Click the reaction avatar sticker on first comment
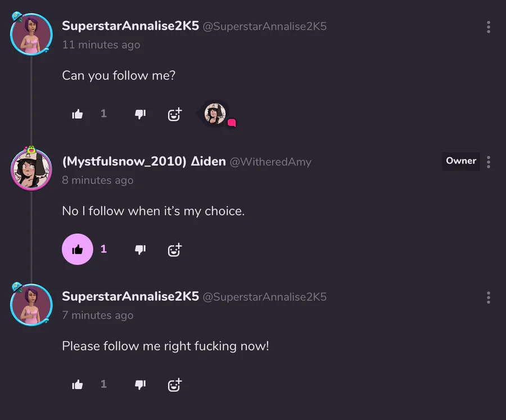506x420 pixels. coord(215,114)
